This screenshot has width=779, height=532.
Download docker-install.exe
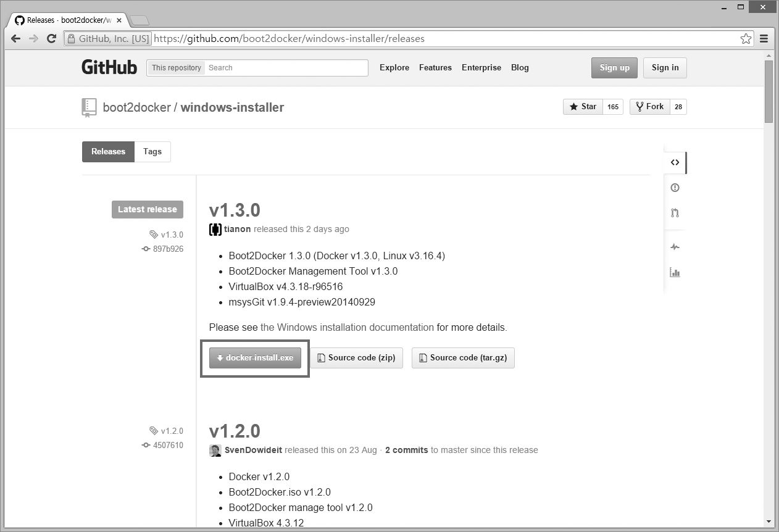[x=255, y=358]
